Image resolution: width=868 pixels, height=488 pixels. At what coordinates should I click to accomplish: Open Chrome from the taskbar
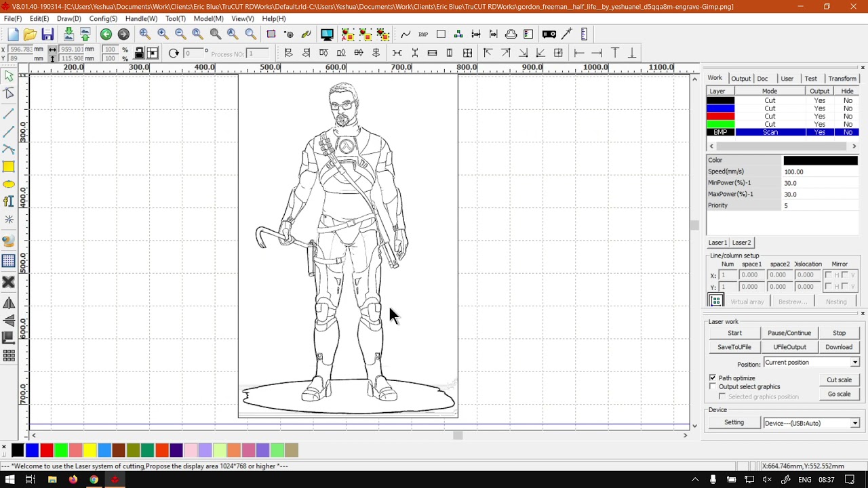coord(94,480)
